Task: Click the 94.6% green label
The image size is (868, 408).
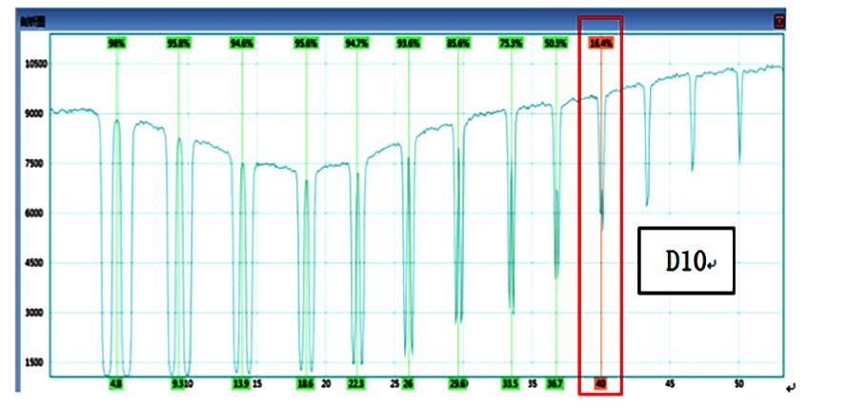Action: click(242, 43)
